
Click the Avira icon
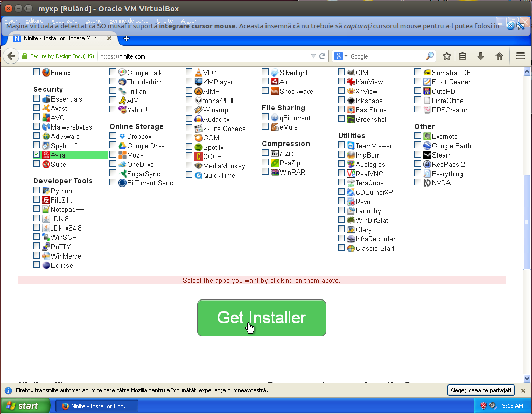coord(46,155)
